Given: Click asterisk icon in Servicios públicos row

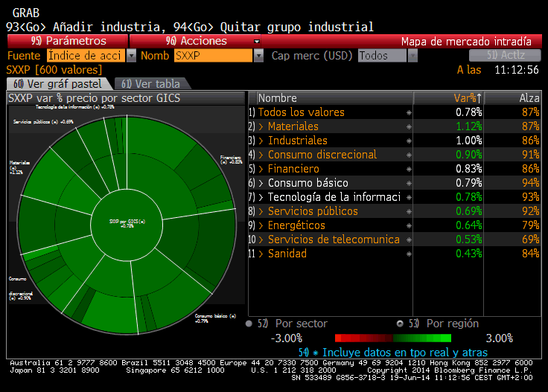Looking at the screenshot, I should pyautogui.click(x=409, y=212).
